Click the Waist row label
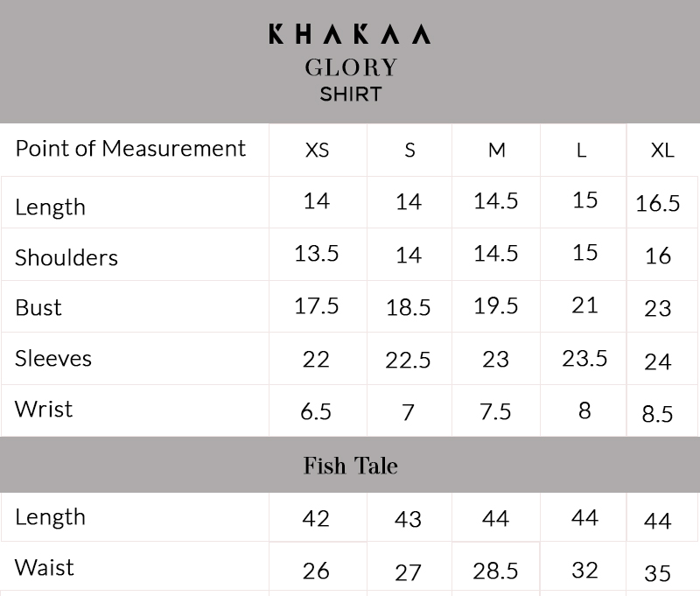Screen dimensions: 700x596 point(45,568)
